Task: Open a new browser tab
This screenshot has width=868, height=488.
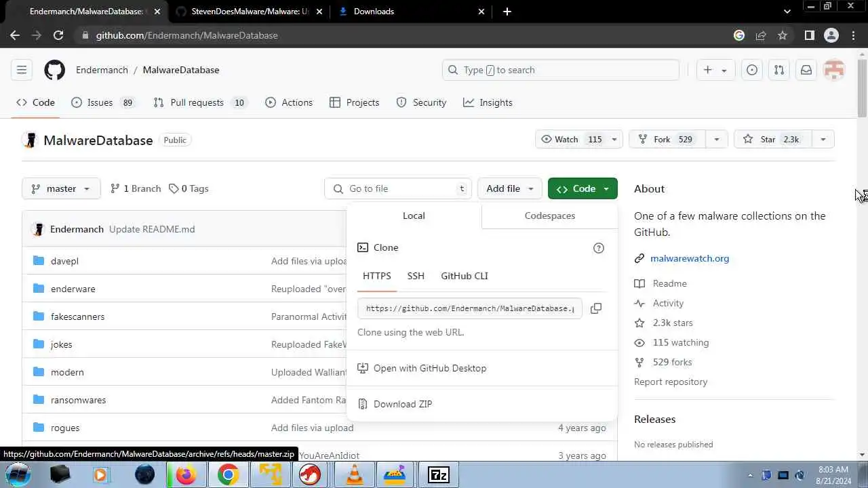Action: [507, 12]
